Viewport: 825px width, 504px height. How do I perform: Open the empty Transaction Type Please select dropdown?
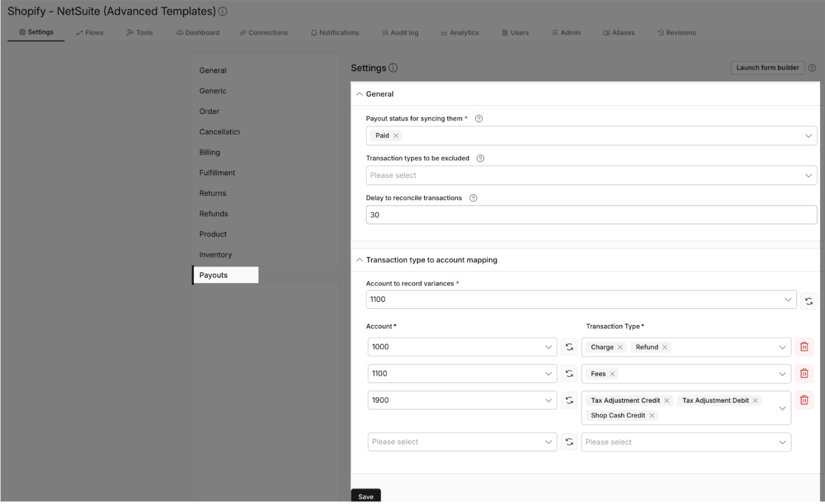point(686,442)
